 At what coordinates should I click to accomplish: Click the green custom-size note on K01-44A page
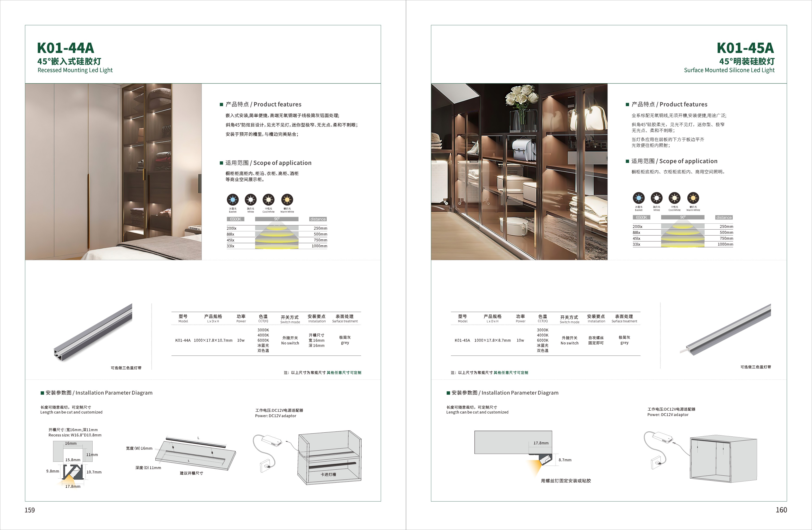(x=344, y=372)
